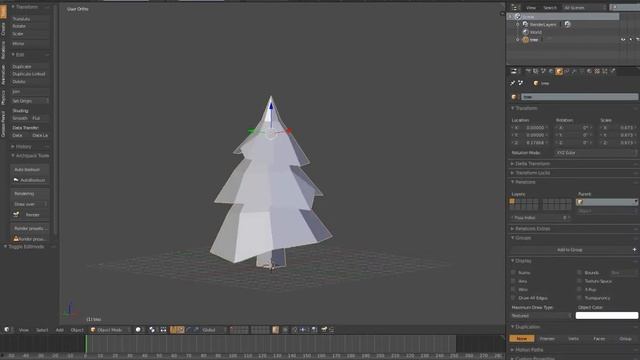
Task: Select the rotate manipulator icon
Action: (189, 330)
